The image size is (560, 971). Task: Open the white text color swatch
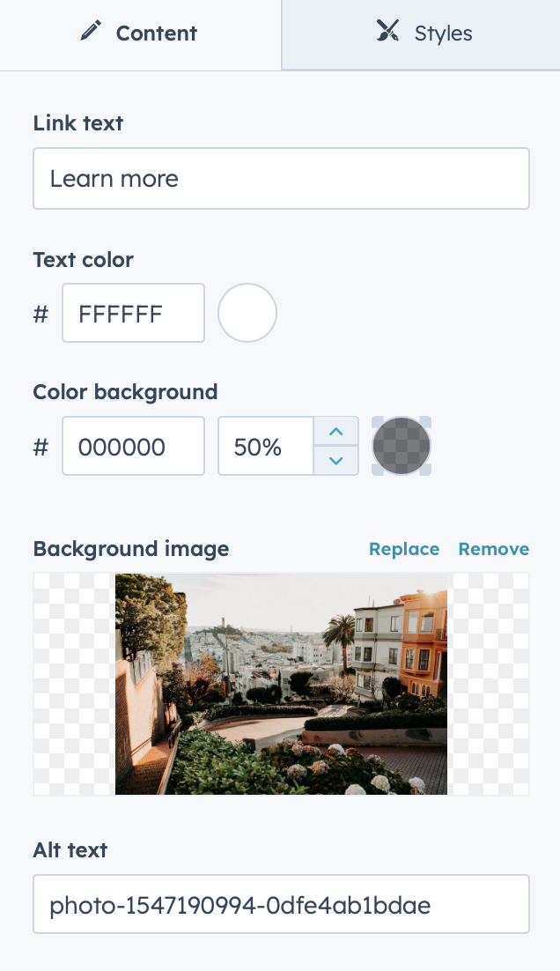(x=247, y=314)
